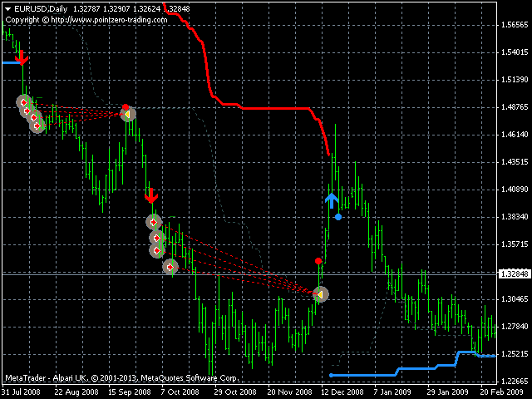Viewport: 532px width, 399px height.
Task: Click the red dot above the September exit marker
Action: (x=126, y=107)
